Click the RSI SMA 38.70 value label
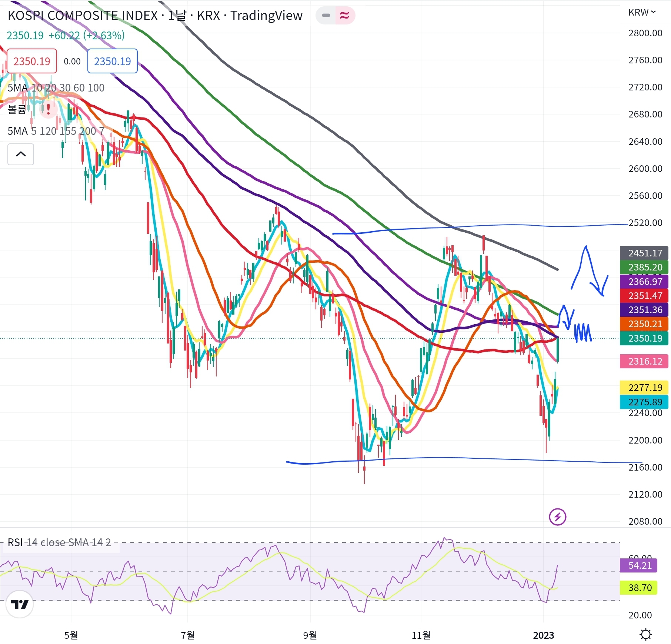Viewport: 671px width, 644px height. pyautogui.click(x=638, y=588)
